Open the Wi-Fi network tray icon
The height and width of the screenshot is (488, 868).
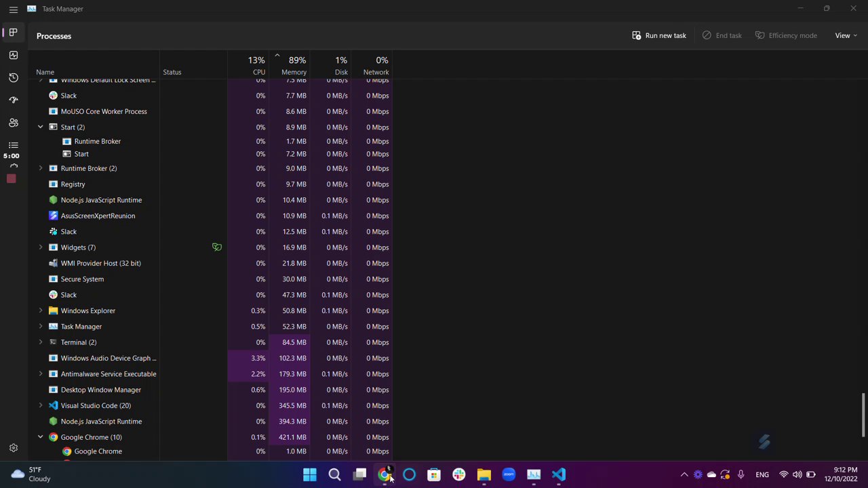pyautogui.click(x=783, y=474)
